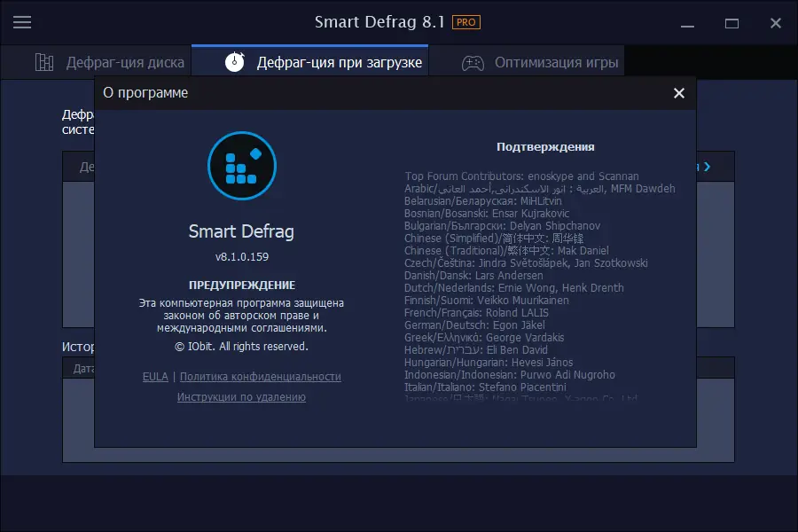798x532 pixels.
Task: Click the Czech/Čeština credits line
Action: [526, 263]
